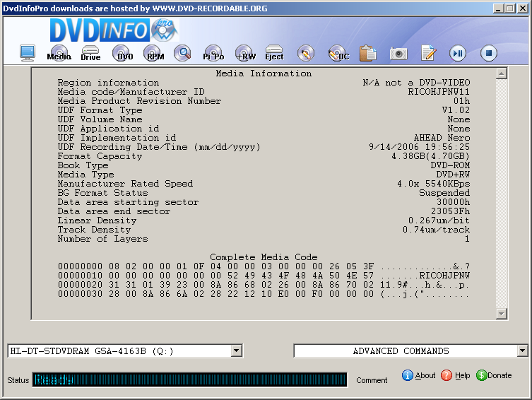Open the About dialog
The width and height of the screenshot is (532, 400).
coord(419,375)
